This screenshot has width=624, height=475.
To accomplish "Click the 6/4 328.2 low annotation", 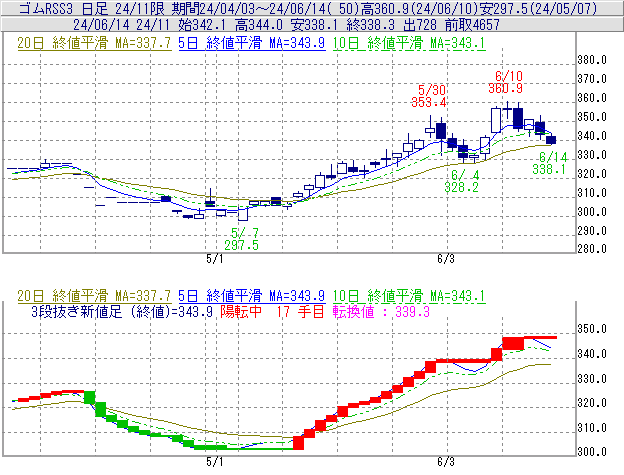I will (x=462, y=181).
